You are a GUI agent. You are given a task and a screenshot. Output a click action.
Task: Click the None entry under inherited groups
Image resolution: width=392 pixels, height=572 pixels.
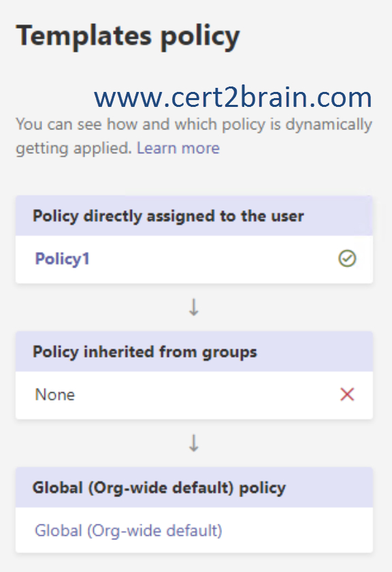pos(54,395)
